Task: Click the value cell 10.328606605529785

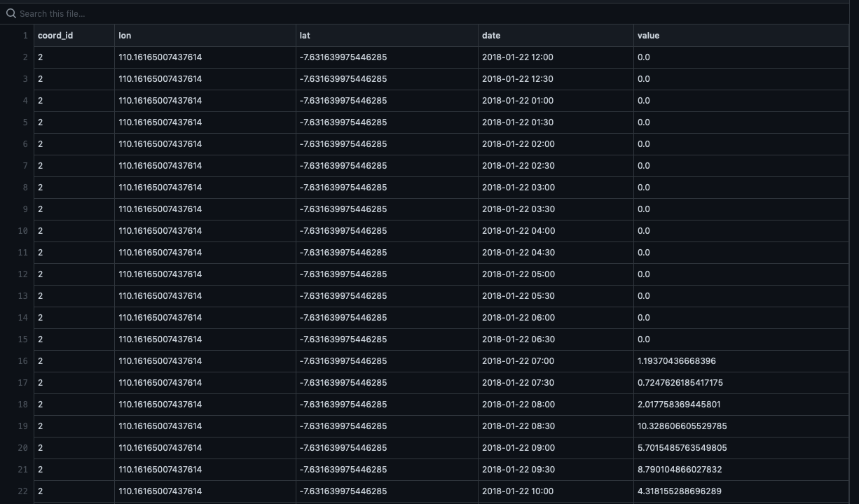Action: (682, 426)
